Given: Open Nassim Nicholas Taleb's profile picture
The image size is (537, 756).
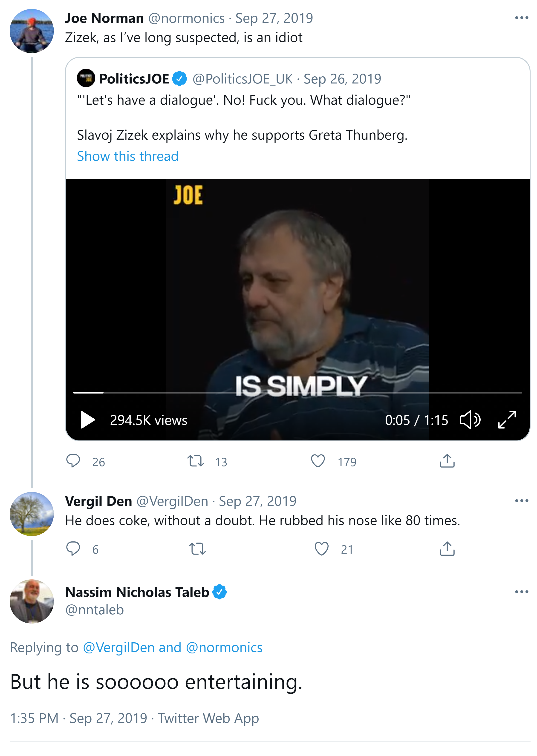Looking at the screenshot, I should click(32, 601).
